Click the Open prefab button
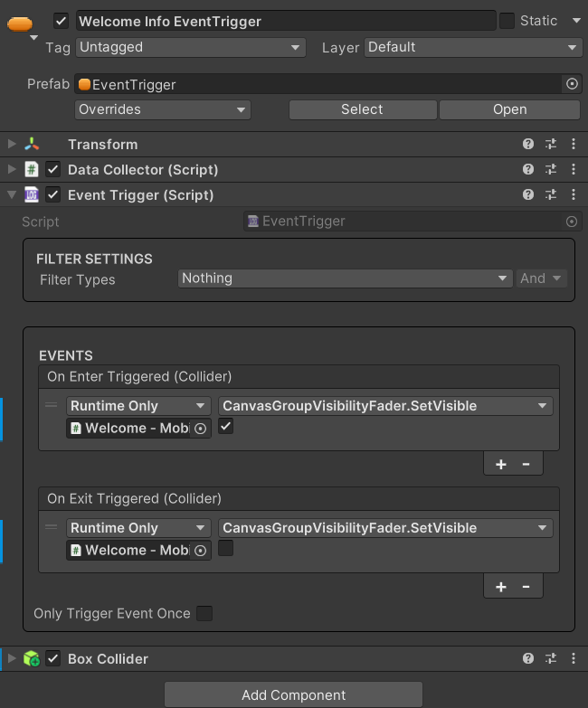 (509, 109)
